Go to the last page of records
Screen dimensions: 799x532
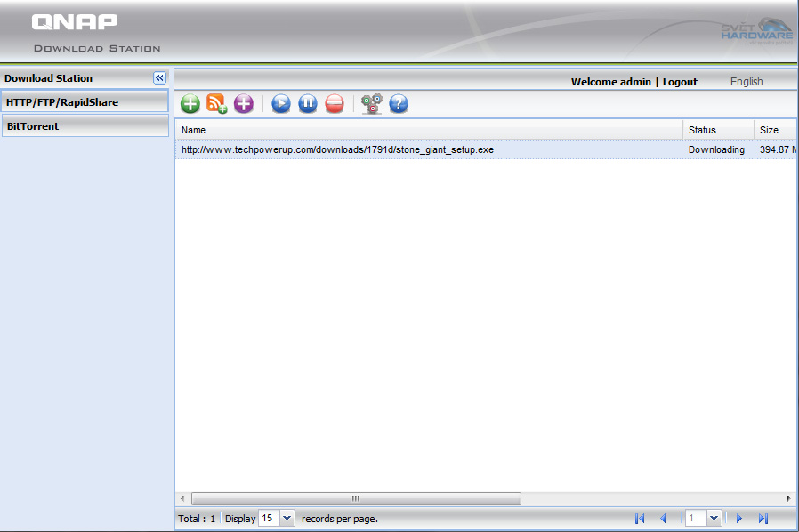tap(763, 518)
